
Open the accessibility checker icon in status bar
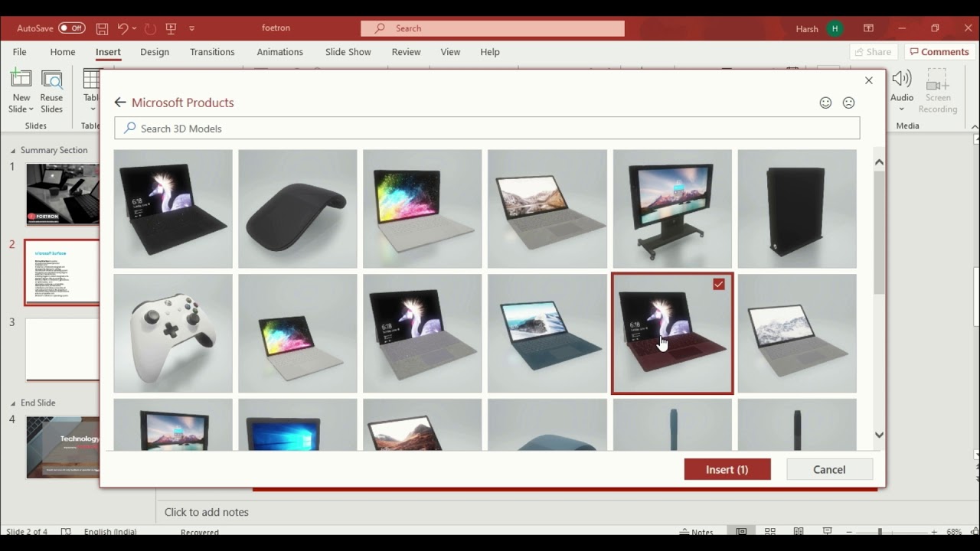click(x=66, y=532)
